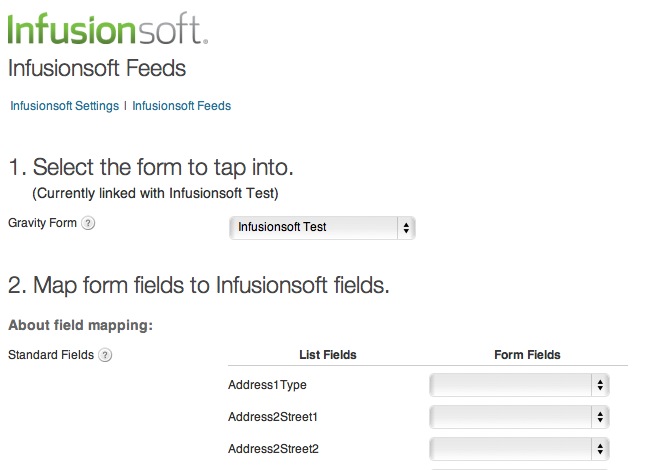This screenshot has width=646, height=470.
Task: Expand the Address1Type form field dropdown
Action: point(519,385)
